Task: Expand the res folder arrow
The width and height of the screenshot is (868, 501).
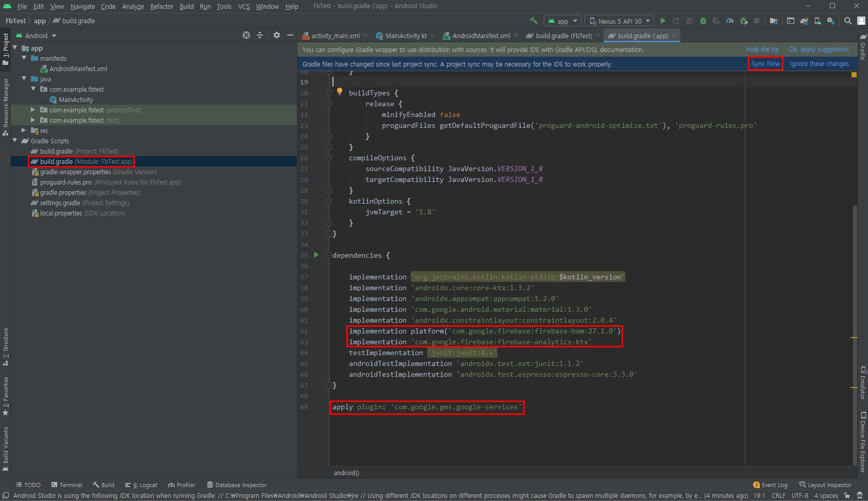Action: pos(24,130)
